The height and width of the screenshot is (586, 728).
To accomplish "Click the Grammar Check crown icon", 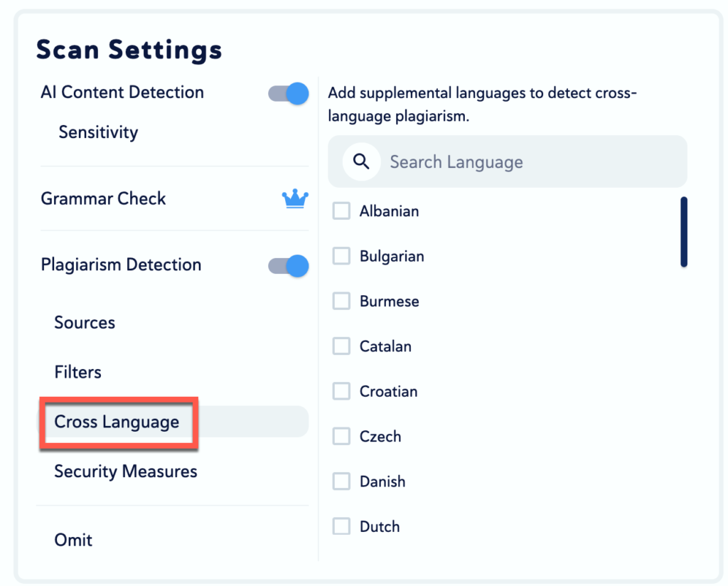I will [x=295, y=199].
